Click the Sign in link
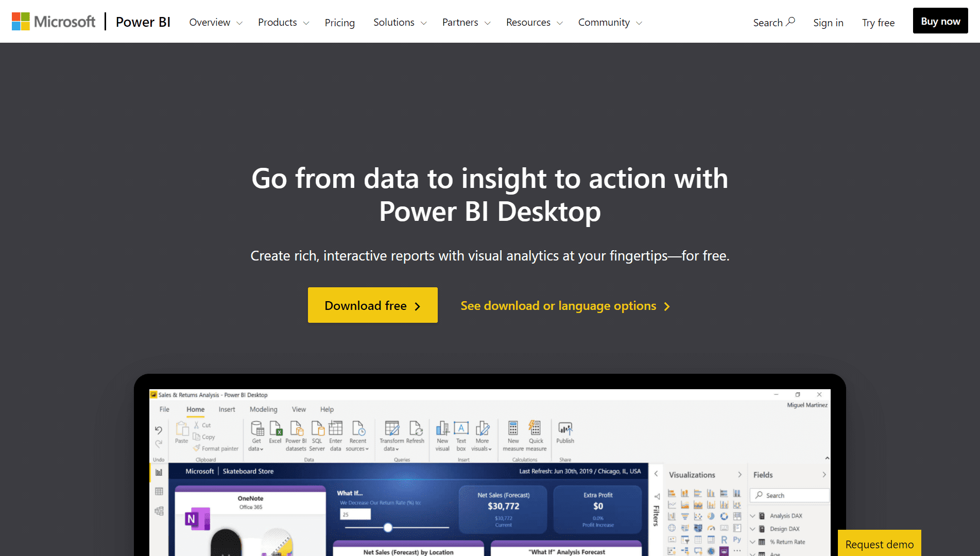980x556 pixels. tap(828, 23)
